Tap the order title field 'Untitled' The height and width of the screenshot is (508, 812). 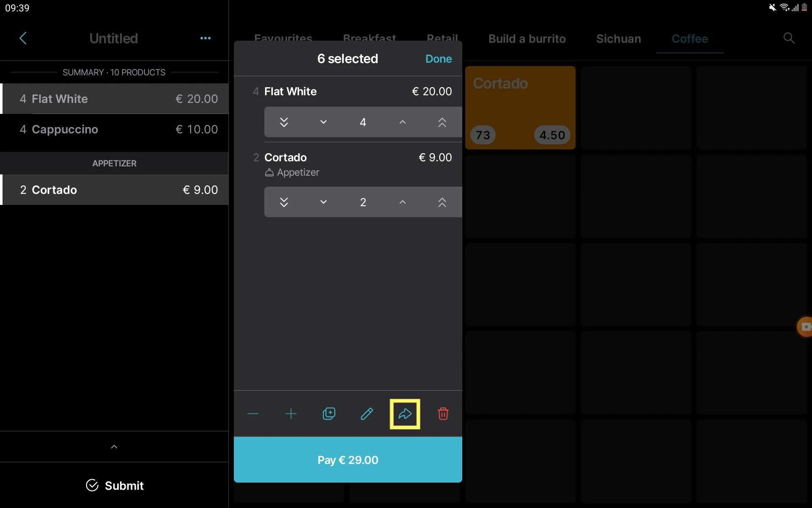pos(113,39)
